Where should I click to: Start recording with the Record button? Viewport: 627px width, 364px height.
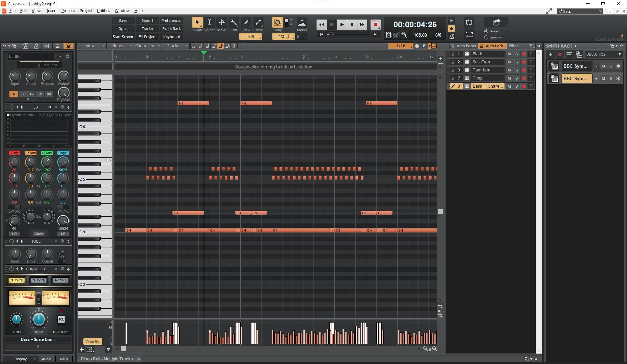tap(375, 25)
